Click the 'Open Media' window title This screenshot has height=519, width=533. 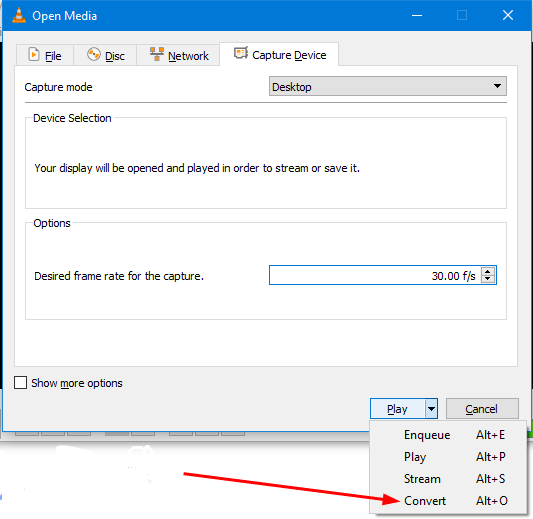click(65, 16)
